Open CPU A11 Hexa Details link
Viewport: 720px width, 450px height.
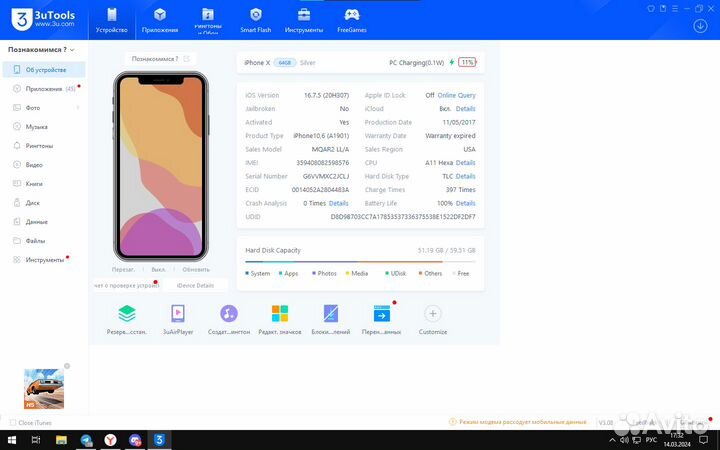(466, 163)
